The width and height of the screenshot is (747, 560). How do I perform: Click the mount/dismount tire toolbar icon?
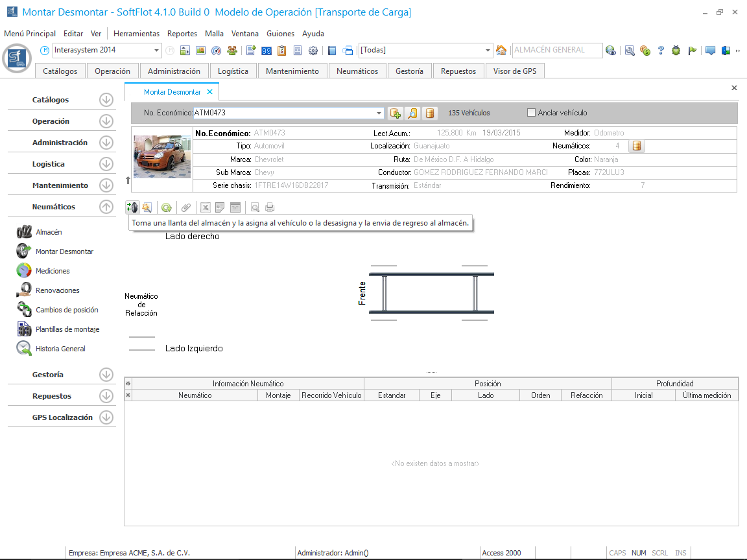coord(132,207)
